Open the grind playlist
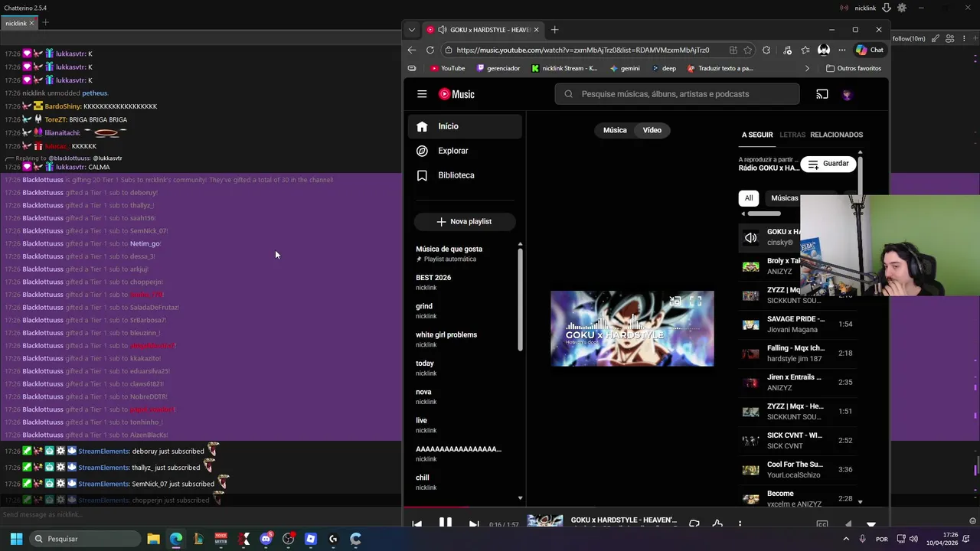 click(465, 311)
